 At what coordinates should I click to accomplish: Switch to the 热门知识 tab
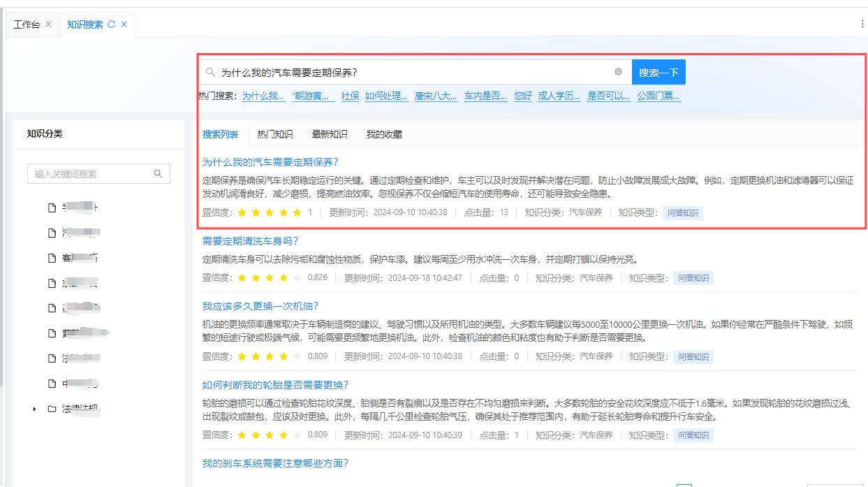click(274, 134)
